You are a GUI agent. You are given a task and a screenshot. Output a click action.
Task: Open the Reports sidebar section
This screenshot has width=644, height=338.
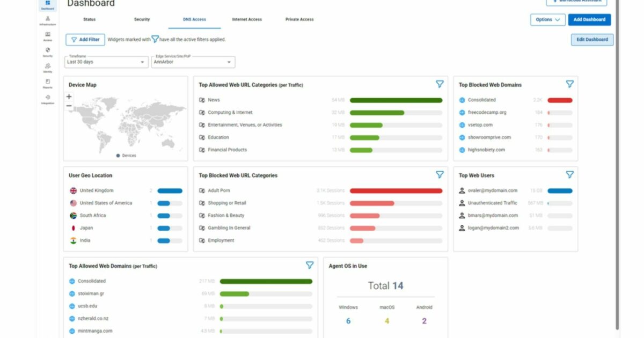click(48, 83)
